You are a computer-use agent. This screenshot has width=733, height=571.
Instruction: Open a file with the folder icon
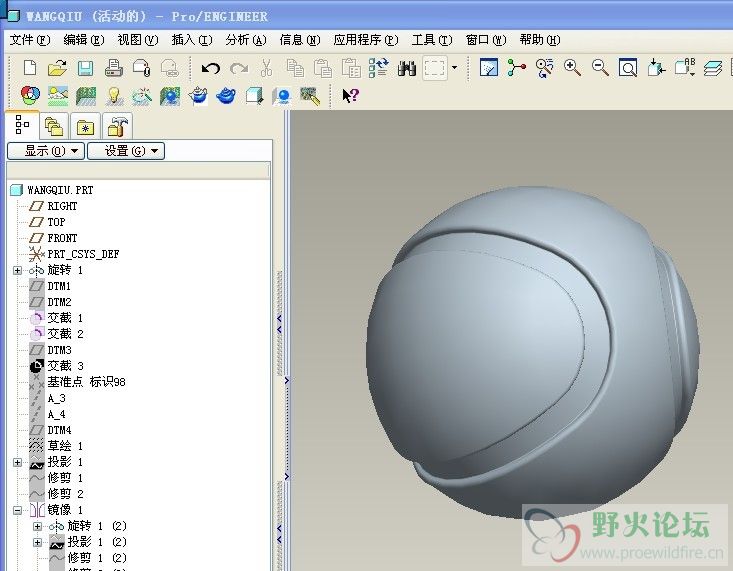coord(57,68)
